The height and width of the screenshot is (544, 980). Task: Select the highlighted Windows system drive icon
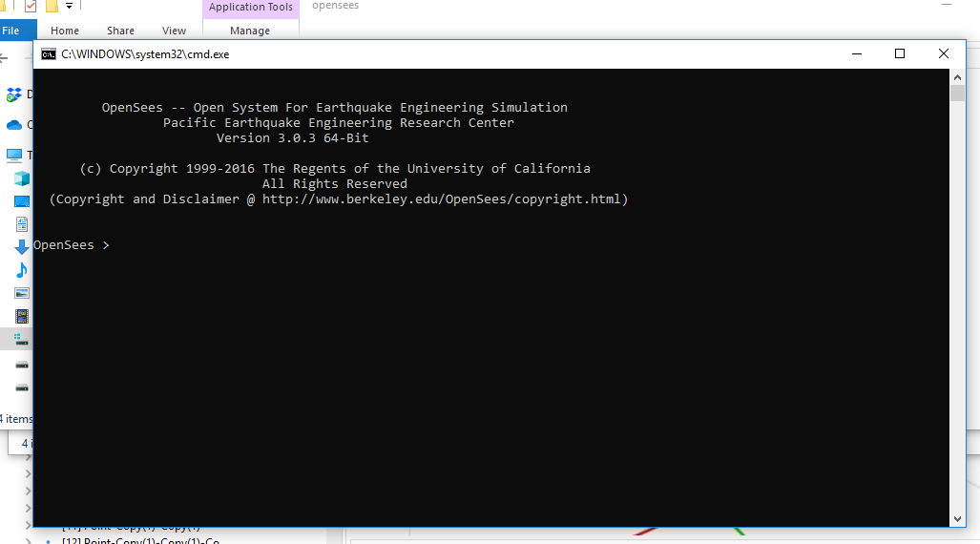21,339
